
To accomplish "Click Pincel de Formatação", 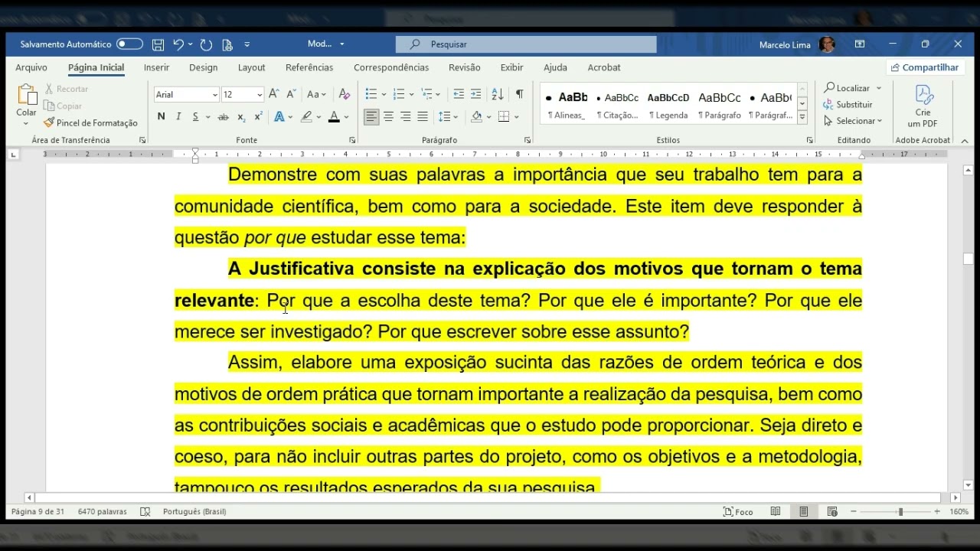I will (90, 122).
